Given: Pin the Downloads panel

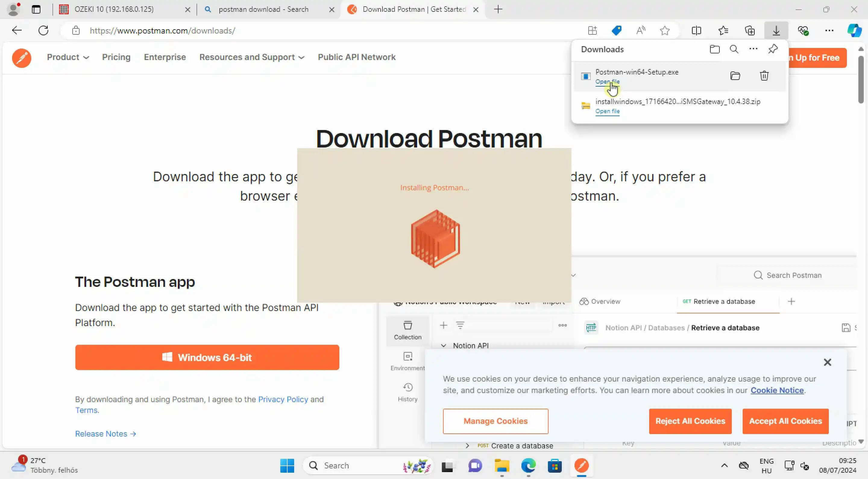Looking at the screenshot, I should tap(773, 49).
